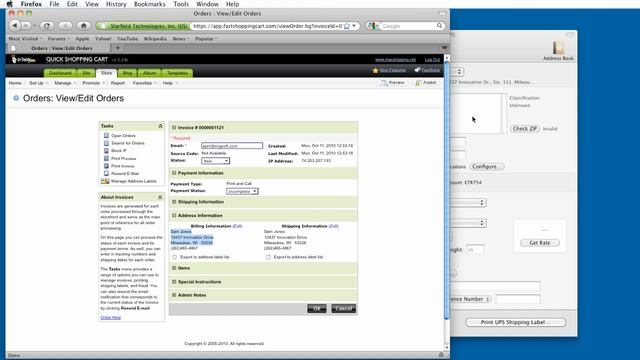
Task: Click the Firefox reload page button
Action: (x=47, y=26)
